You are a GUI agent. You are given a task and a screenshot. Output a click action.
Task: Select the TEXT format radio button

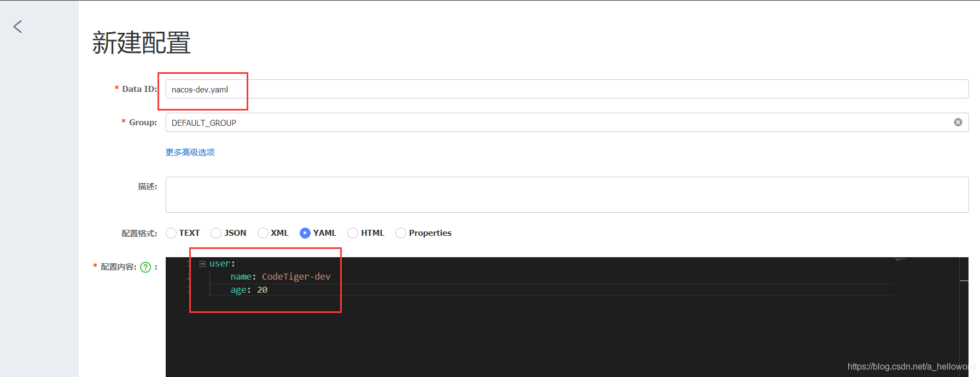171,233
